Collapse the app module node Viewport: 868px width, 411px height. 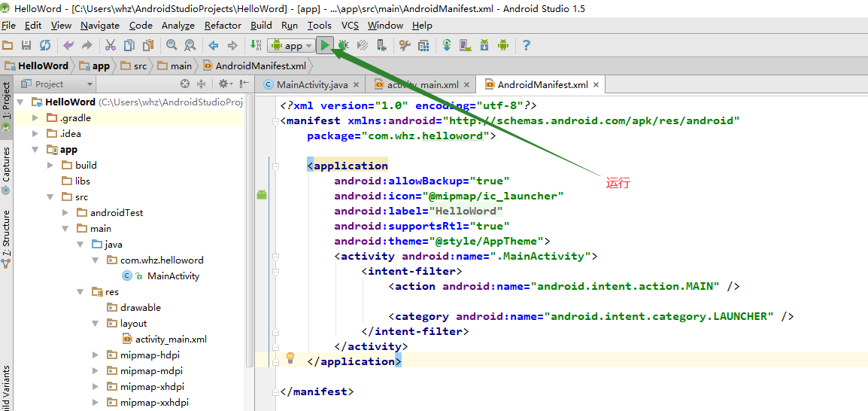point(35,150)
